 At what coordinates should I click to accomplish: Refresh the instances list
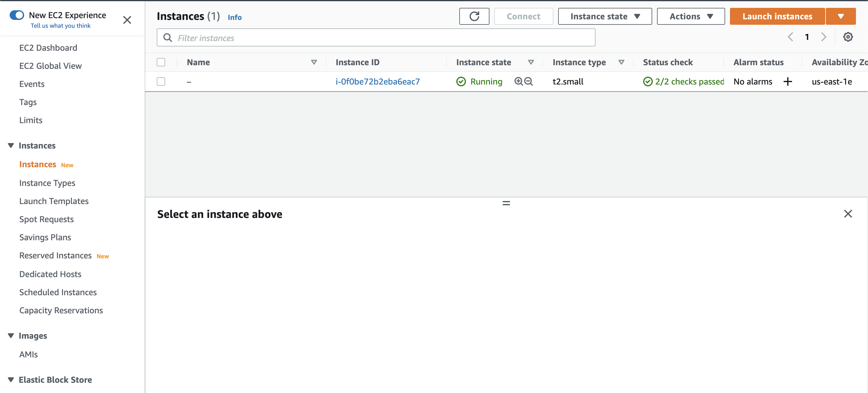474,16
